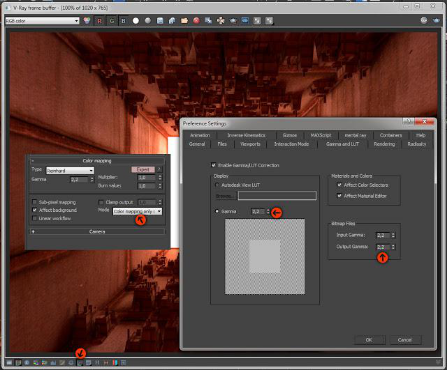Click the small arrow button next to Expert

point(159,170)
